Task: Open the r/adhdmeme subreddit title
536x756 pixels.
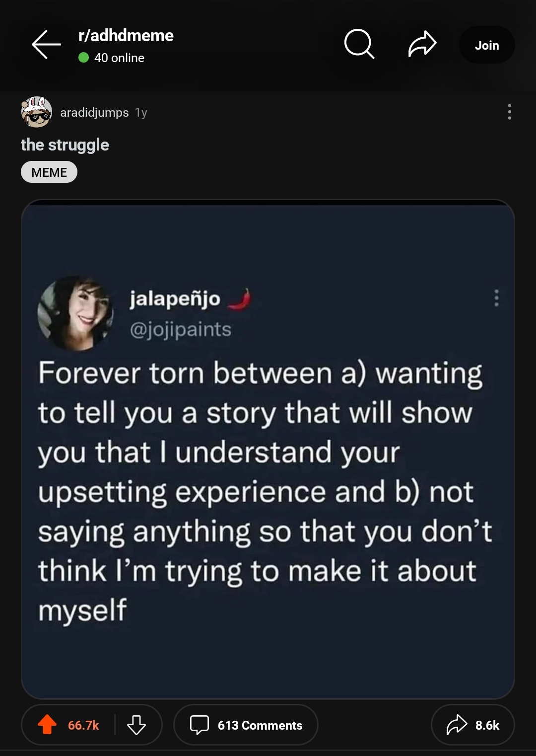Action: pyautogui.click(x=126, y=36)
